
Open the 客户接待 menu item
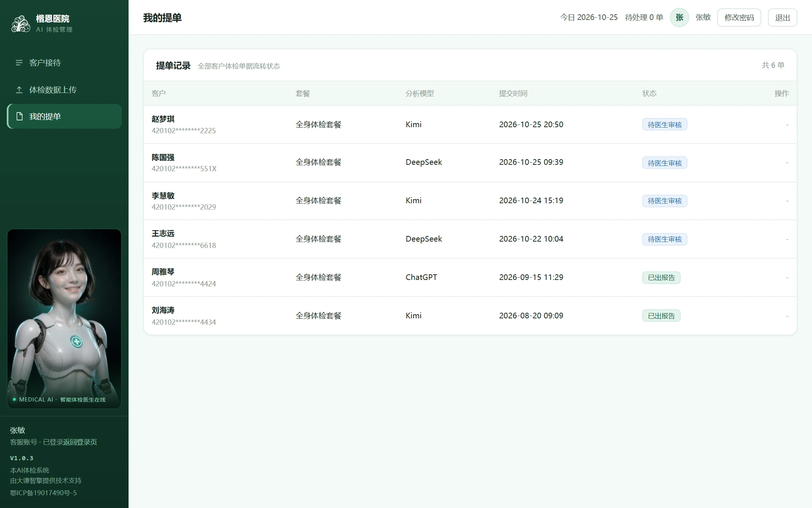click(x=64, y=63)
